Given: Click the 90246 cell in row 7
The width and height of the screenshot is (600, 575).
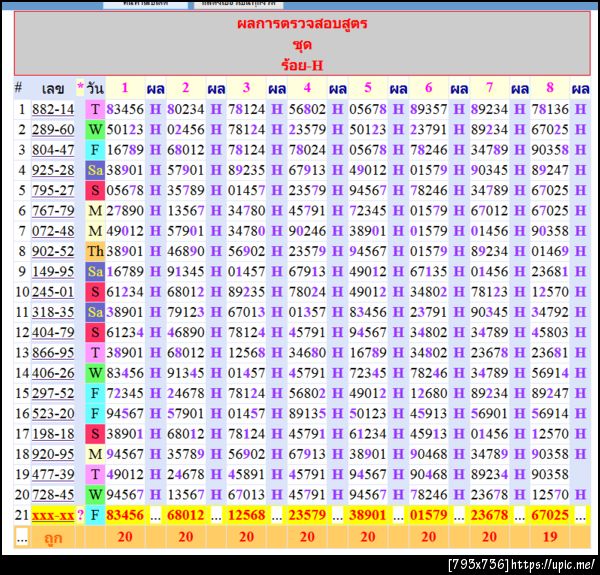Looking at the screenshot, I should click(x=307, y=231).
